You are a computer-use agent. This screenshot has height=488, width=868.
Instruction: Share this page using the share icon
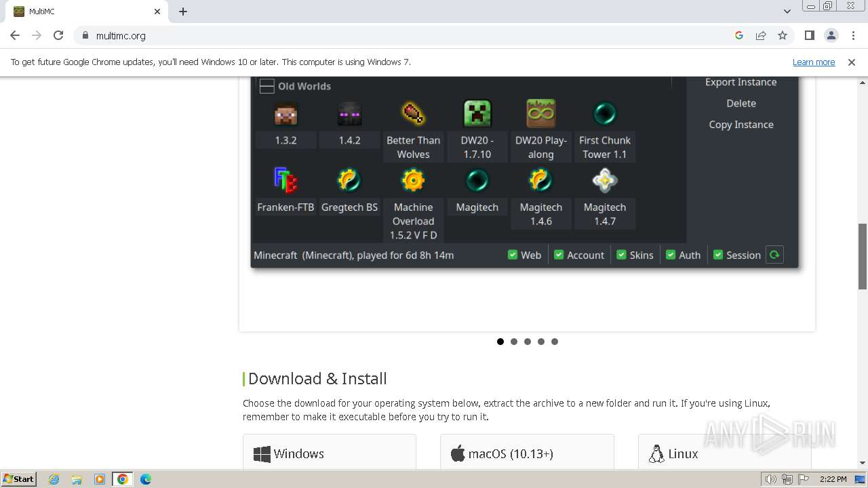(x=761, y=35)
